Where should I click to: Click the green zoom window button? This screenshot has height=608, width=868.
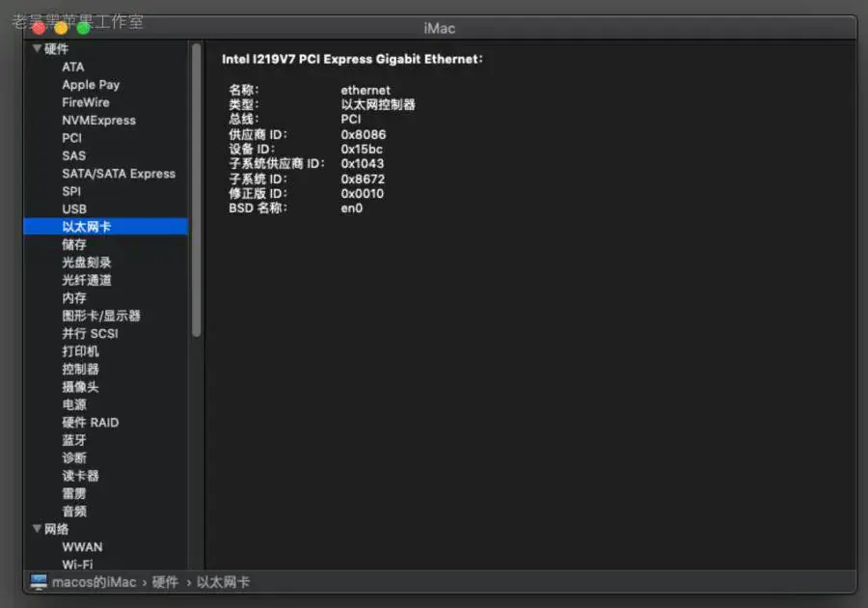(83, 28)
